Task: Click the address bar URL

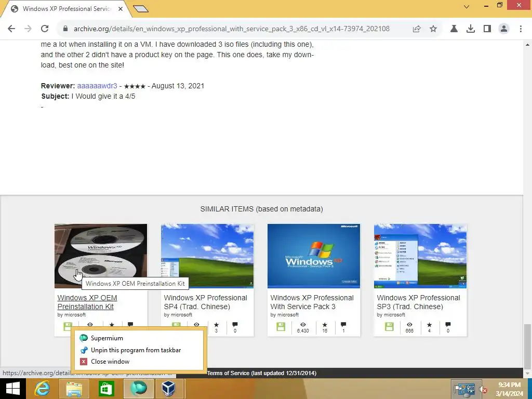Action: click(x=231, y=29)
